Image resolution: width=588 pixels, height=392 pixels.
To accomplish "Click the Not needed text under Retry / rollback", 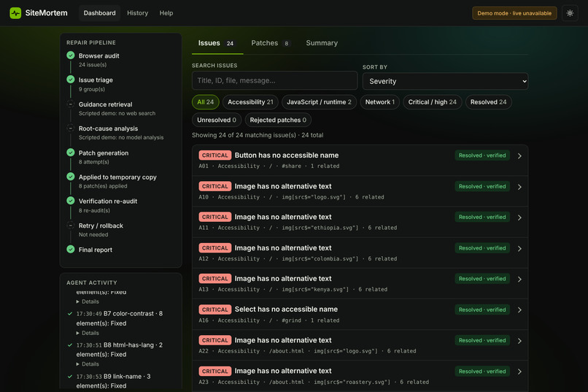I will pos(93,235).
